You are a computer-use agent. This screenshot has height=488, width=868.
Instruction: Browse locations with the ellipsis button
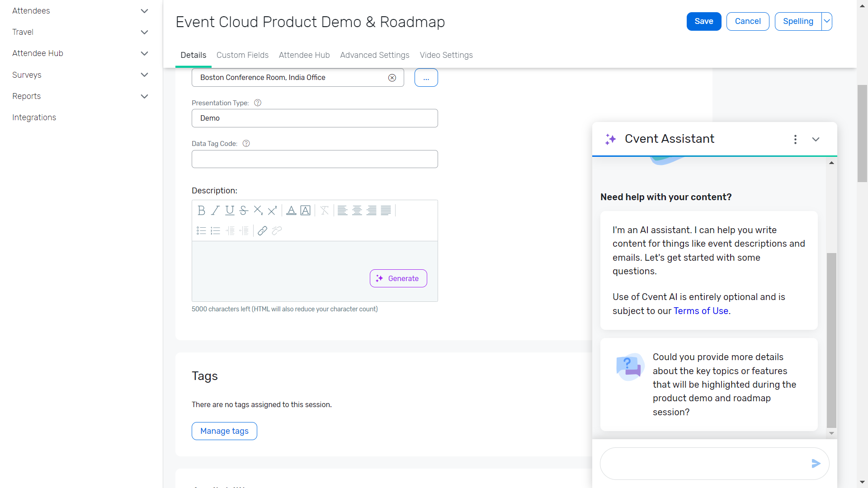click(x=426, y=78)
